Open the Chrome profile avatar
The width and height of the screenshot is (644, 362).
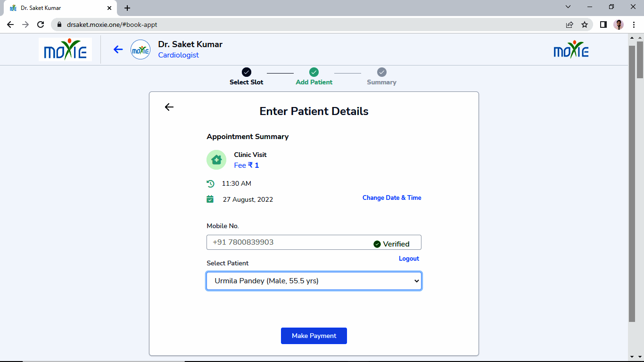(619, 25)
